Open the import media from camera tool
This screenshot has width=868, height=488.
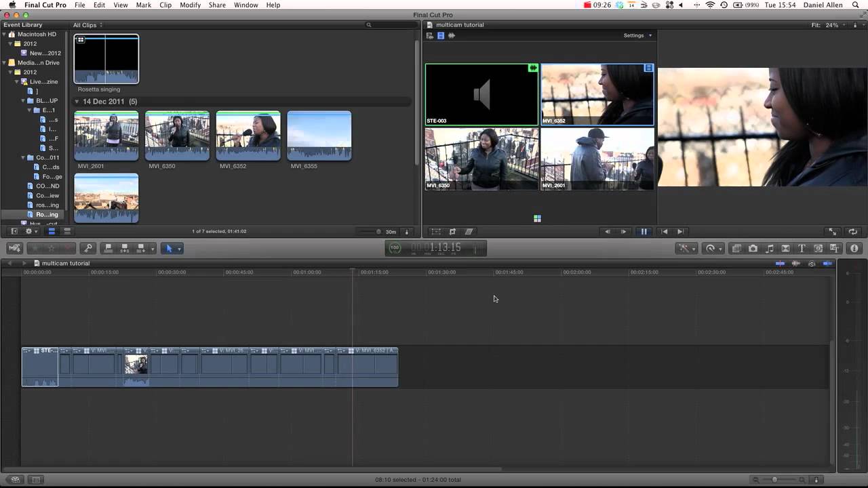pos(14,248)
